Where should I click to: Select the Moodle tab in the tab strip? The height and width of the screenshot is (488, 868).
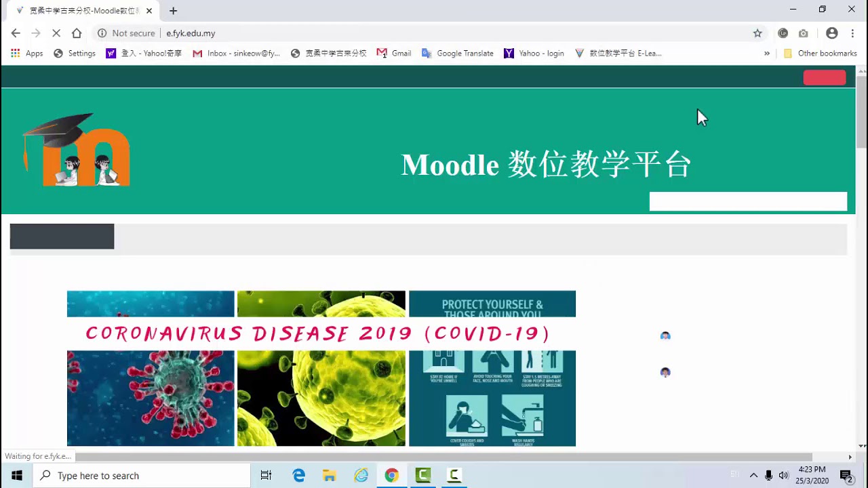pos(83,11)
